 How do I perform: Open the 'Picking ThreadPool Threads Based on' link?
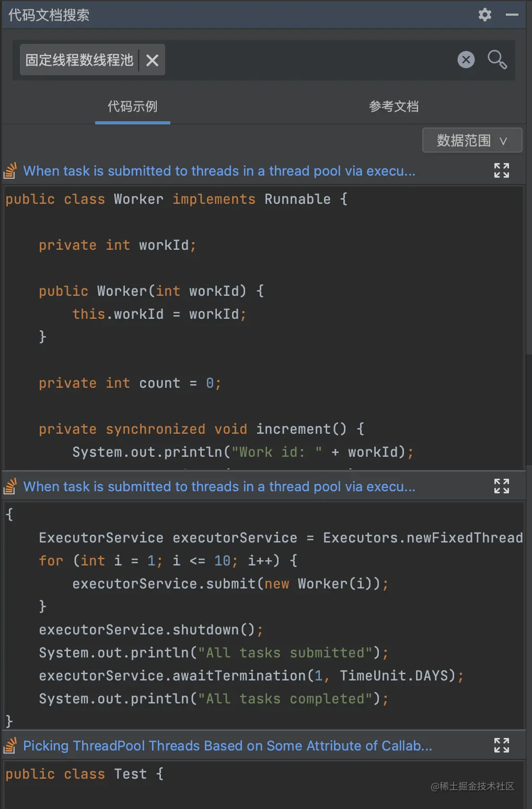228,746
